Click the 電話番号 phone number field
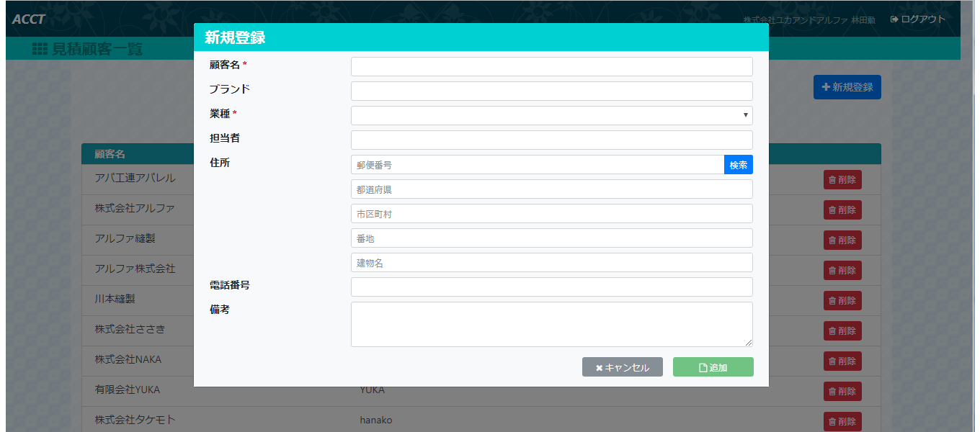The image size is (980, 432). [x=551, y=287]
